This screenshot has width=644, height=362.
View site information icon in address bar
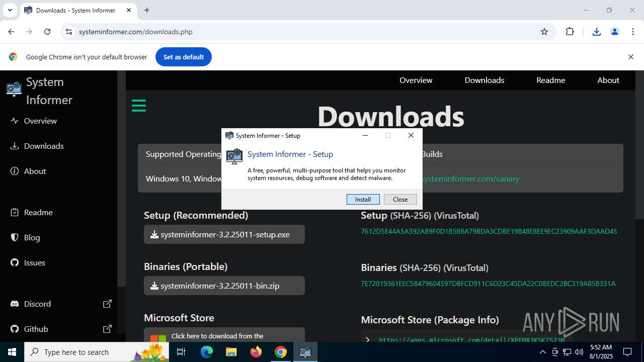(x=69, y=32)
